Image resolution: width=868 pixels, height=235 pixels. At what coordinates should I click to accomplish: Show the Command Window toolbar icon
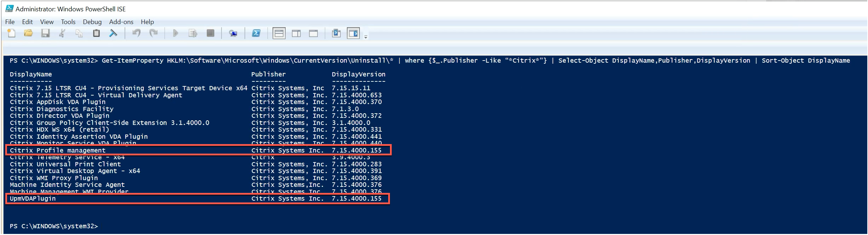tap(336, 33)
